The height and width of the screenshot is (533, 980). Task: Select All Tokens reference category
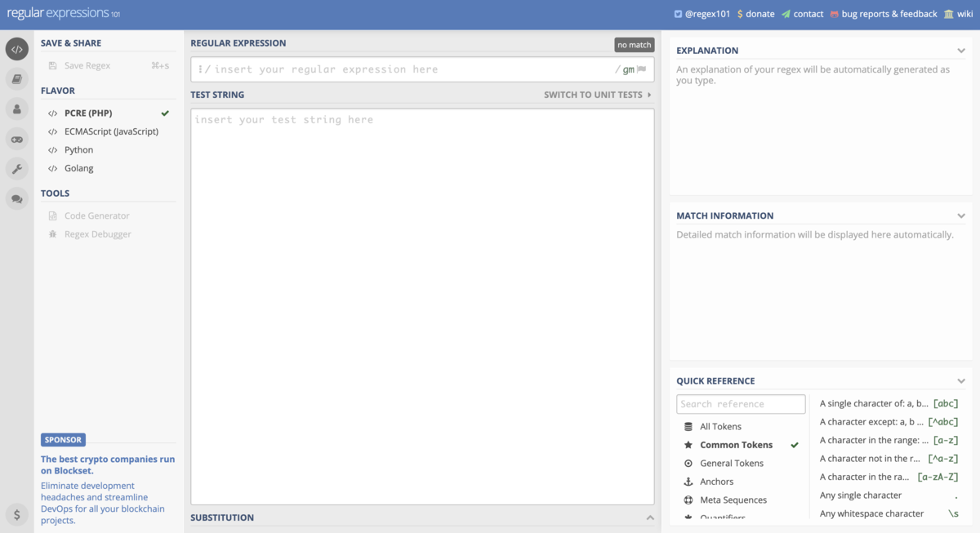[742, 426]
